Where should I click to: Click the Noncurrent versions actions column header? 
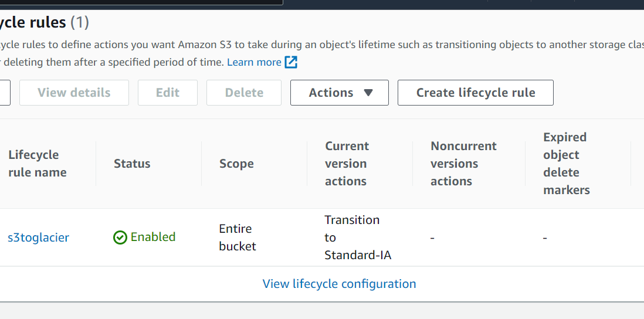[x=463, y=164]
